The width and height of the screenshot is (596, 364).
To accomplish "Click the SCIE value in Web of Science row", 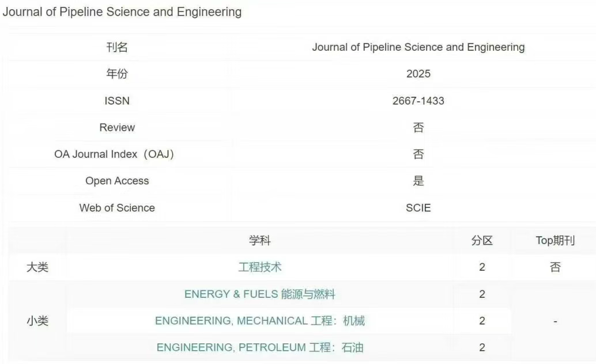I will click(418, 208).
